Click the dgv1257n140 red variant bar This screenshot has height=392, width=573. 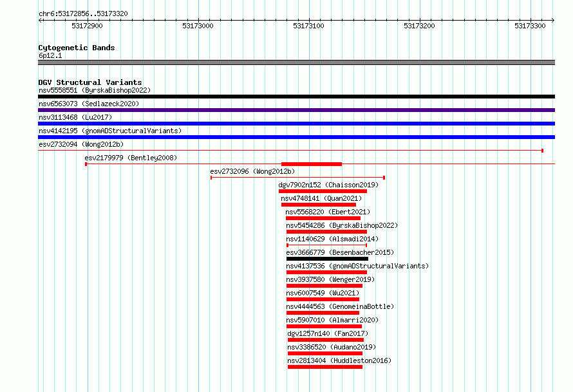tap(326, 340)
